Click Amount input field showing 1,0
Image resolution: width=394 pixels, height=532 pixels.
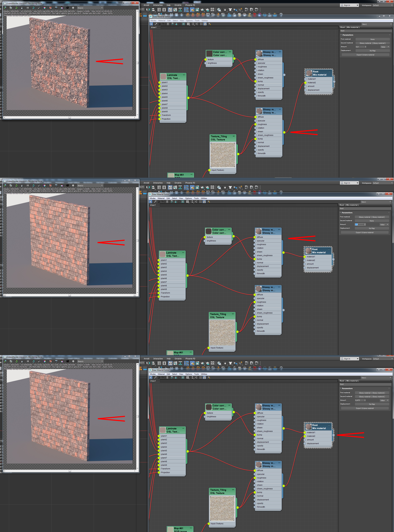click(x=359, y=224)
